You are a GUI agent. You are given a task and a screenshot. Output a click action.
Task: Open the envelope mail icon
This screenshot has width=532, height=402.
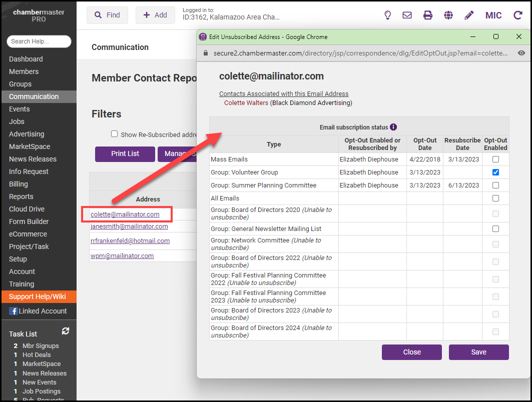pos(407,15)
